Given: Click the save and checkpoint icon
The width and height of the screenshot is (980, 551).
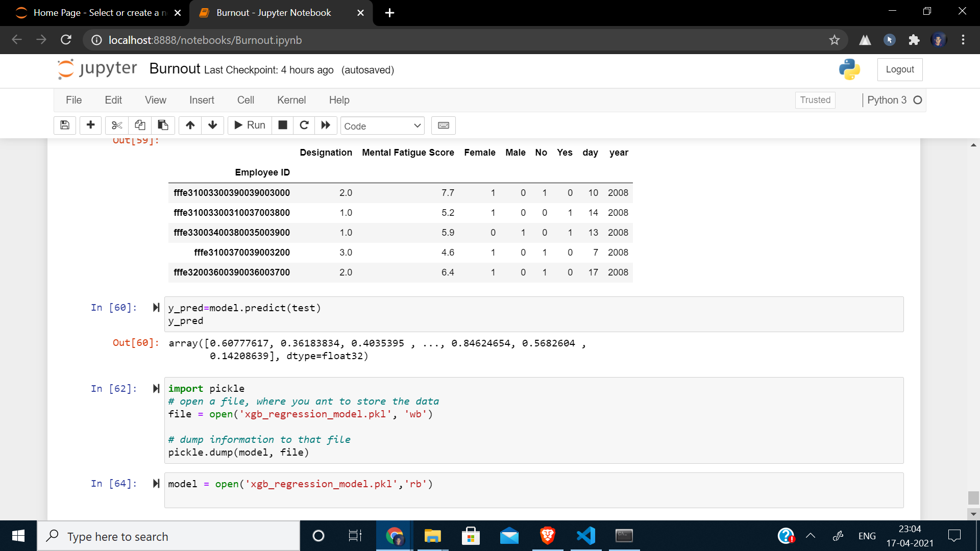Looking at the screenshot, I should pyautogui.click(x=65, y=126).
